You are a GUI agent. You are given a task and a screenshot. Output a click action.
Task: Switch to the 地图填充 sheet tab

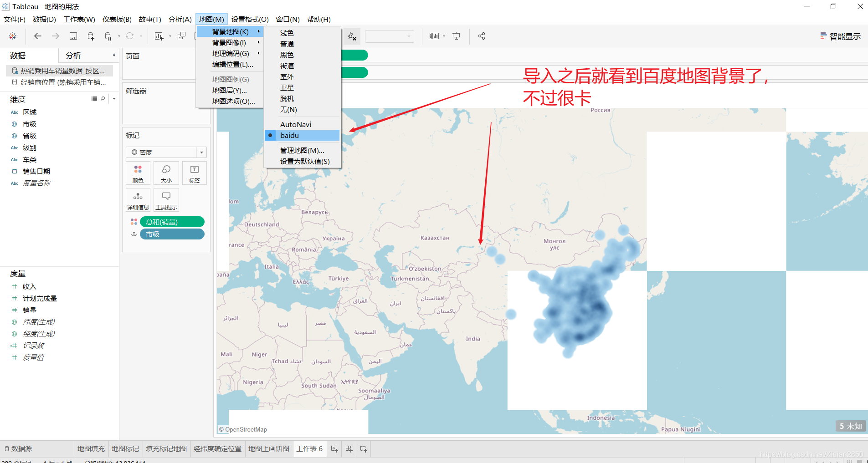[91, 449]
